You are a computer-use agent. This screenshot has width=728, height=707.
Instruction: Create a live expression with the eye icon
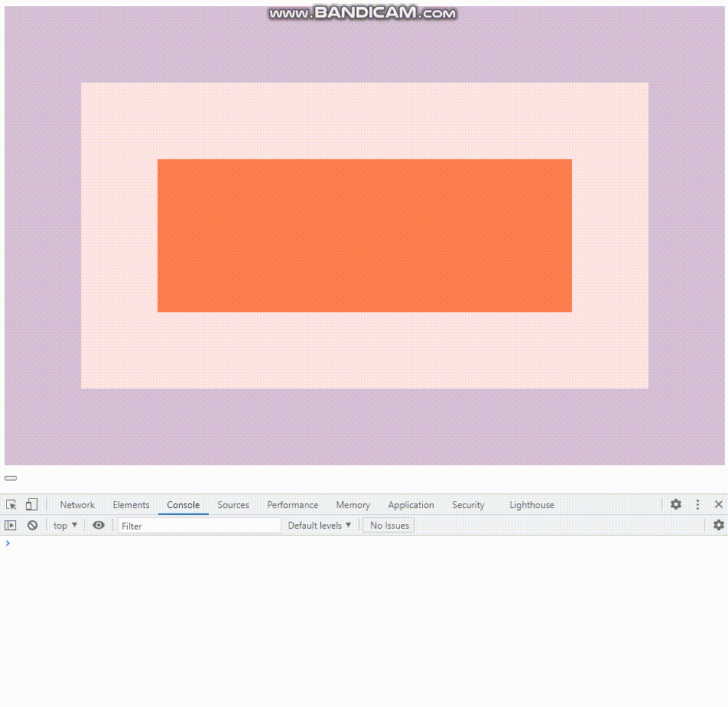click(98, 525)
